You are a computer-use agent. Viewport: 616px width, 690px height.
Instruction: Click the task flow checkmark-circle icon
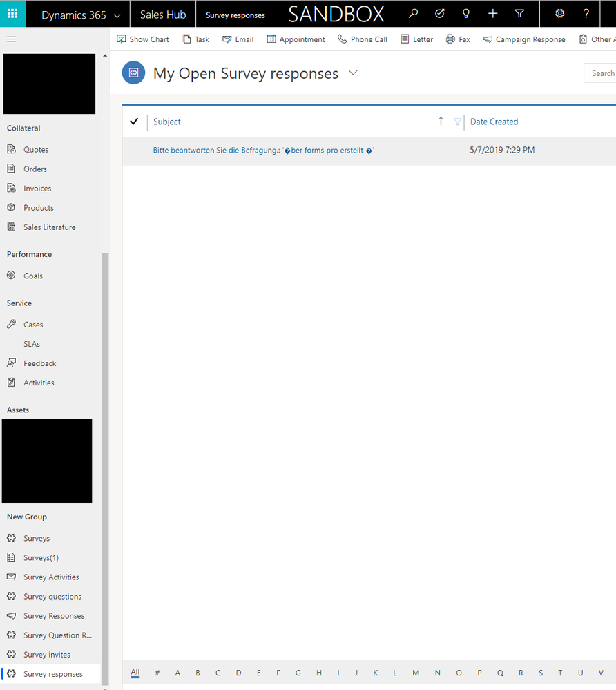point(440,14)
